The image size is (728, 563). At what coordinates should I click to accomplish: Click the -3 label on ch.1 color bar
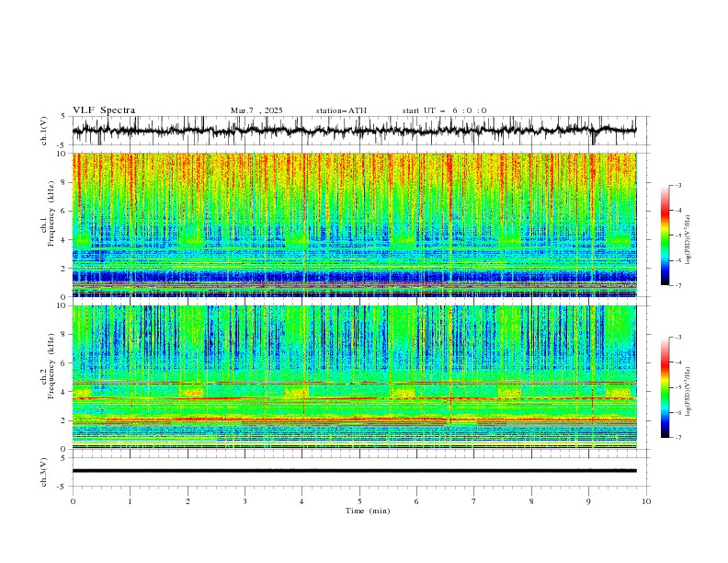coord(677,185)
